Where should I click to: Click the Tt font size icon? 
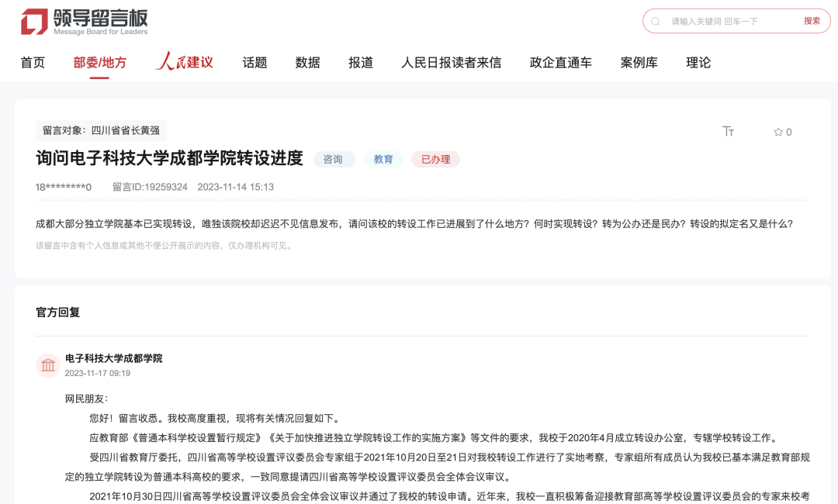[x=729, y=133]
